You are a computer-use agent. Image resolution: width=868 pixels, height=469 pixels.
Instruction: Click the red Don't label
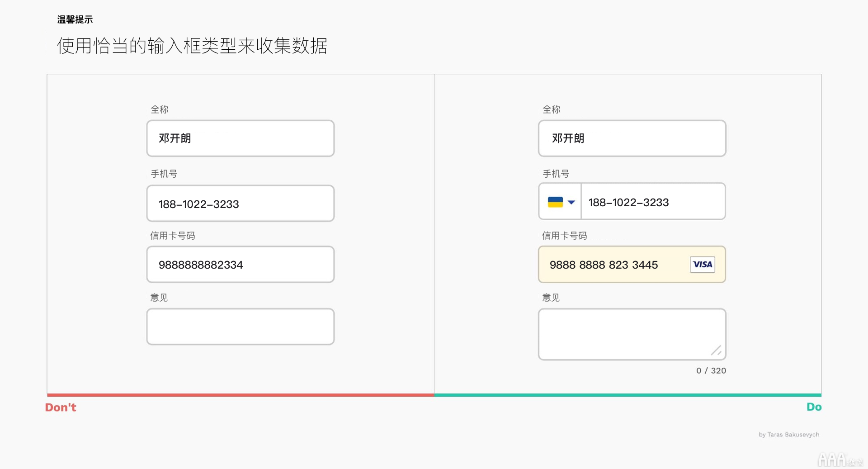[x=61, y=407]
